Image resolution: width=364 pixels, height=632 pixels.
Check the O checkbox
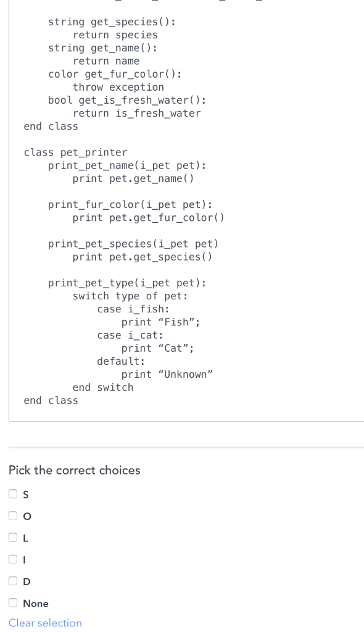(12, 516)
